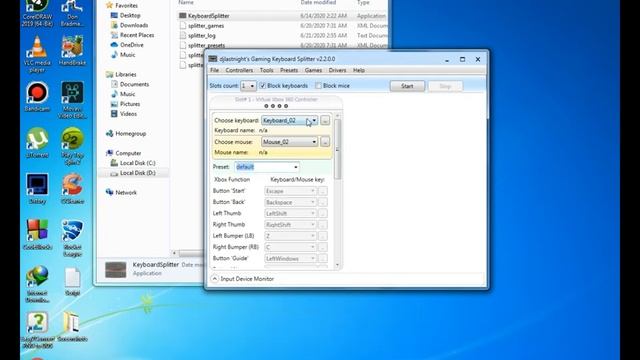Open the Bandicam desktop shortcut
The height and width of the screenshot is (360, 640).
click(37, 97)
